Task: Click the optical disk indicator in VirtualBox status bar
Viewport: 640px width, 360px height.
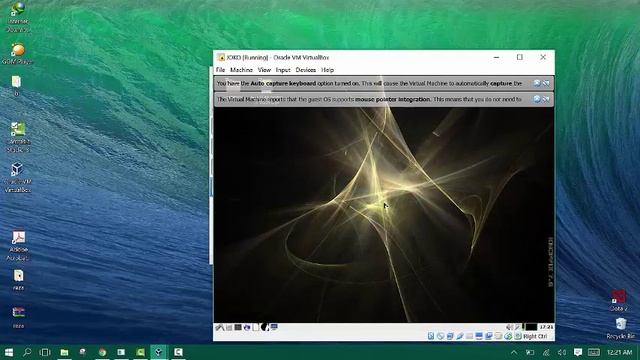Action: click(440, 336)
